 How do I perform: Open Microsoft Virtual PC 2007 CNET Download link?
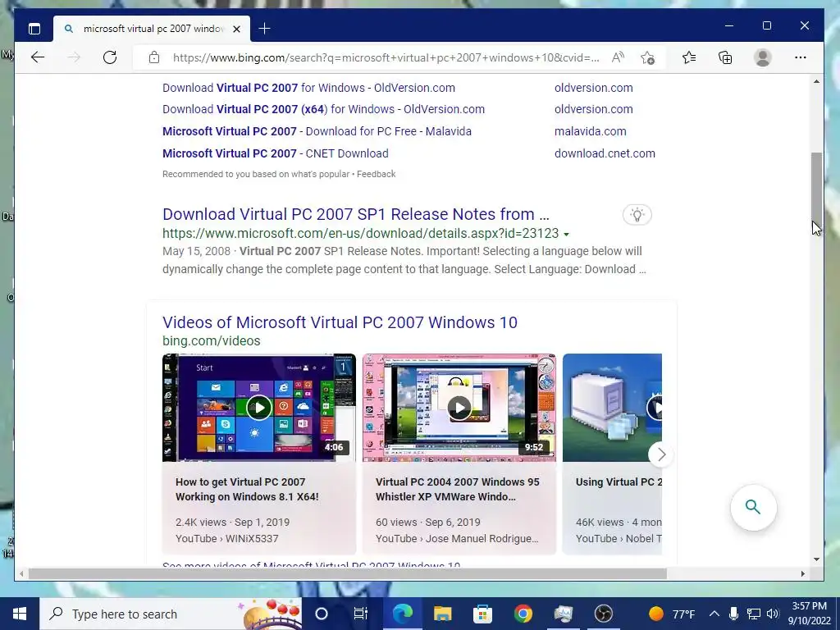276,153
